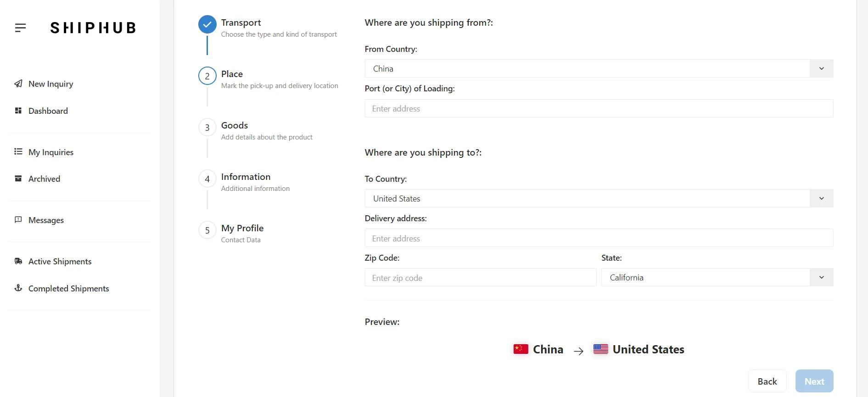
Task: Go to the Goods step
Action: point(234,126)
